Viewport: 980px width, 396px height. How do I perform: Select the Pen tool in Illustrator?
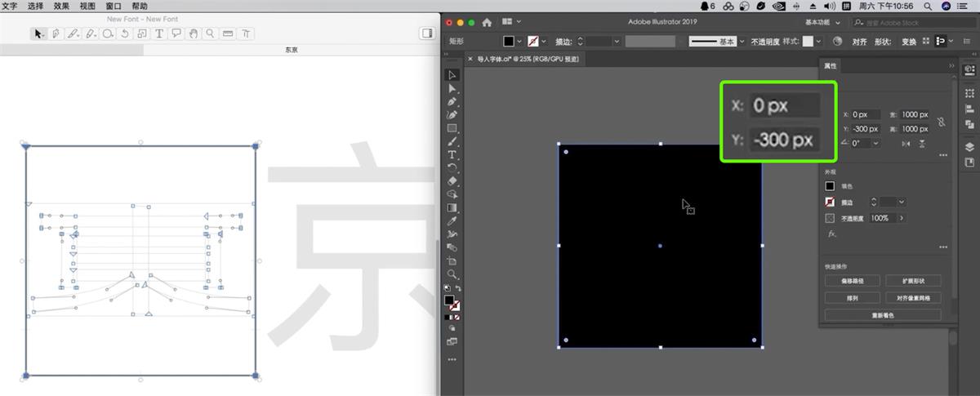point(452,101)
